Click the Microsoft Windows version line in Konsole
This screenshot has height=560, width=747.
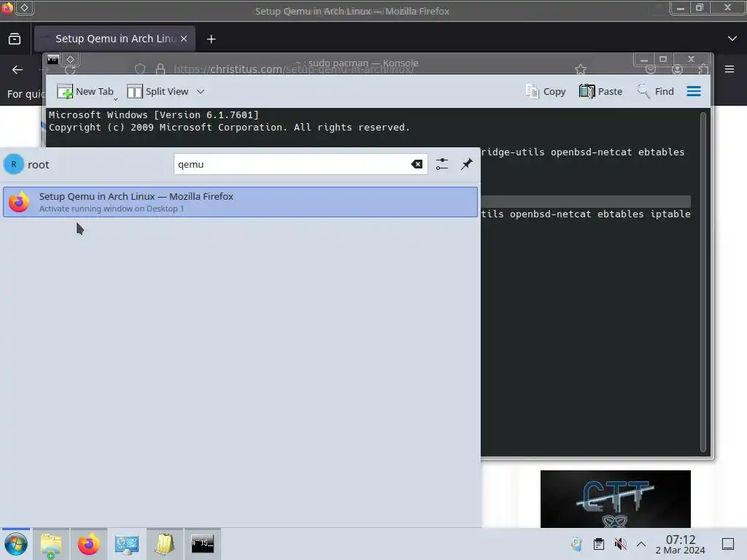[x=153, y=114]
